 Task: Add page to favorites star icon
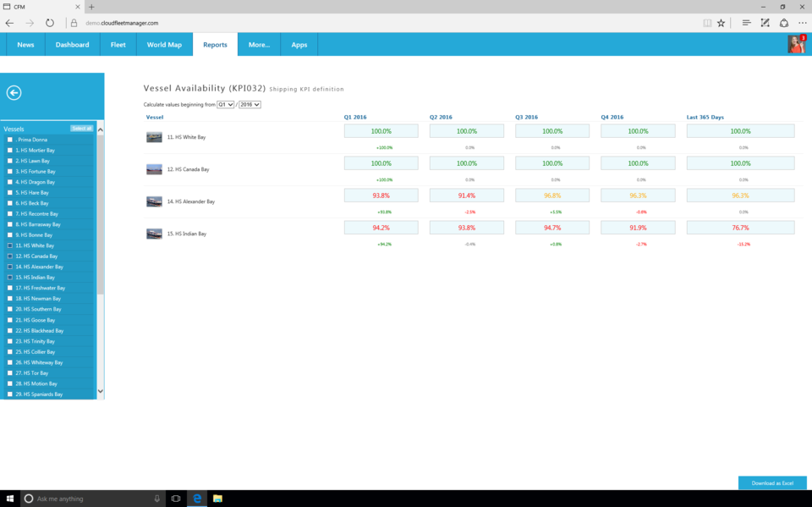click(x=721, y=23)
